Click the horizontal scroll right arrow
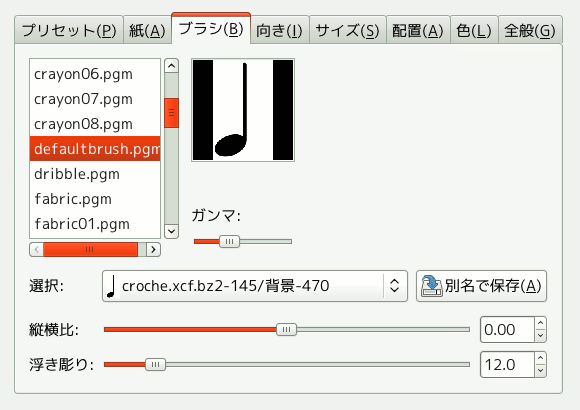This screenshot has height=410, width=580. coord(154,249)
